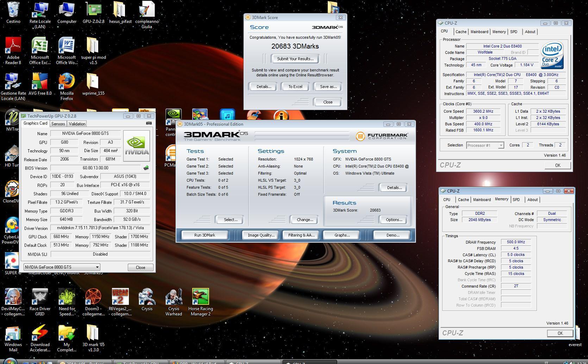Open the 3D mark '05 v1.3.0 folder
This screenshot has width=588, height=364.
pos(93,338)
